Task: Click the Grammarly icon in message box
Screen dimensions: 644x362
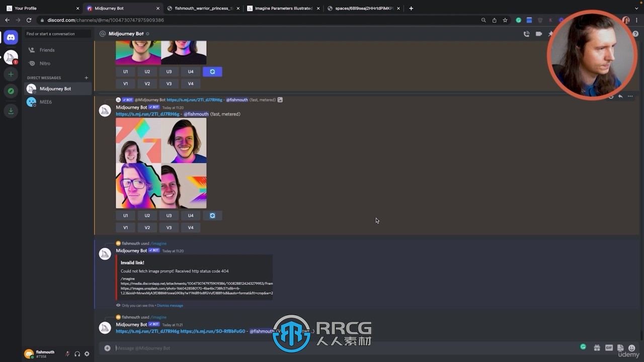Action: [x=583, y=346]
